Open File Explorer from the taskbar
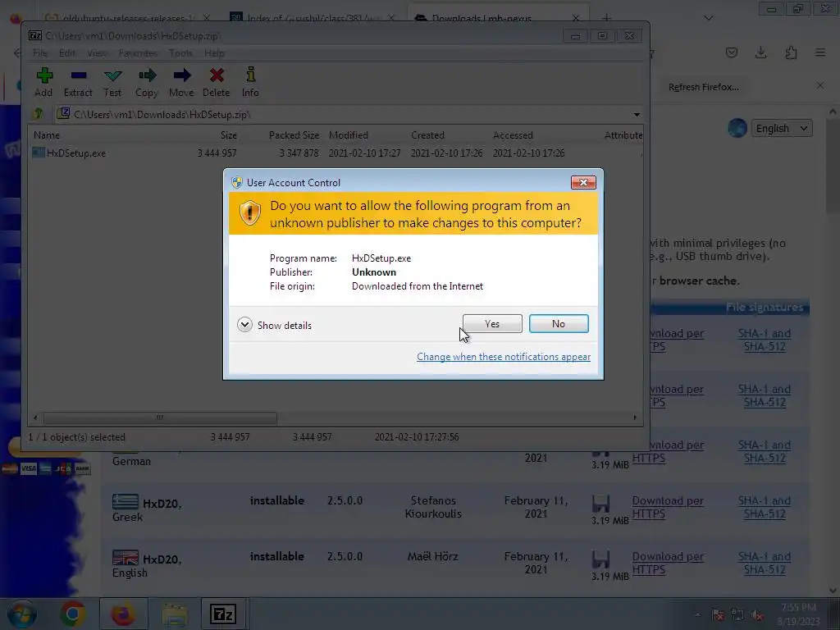This screenshot has height=630, width=840. click(x=175, y=614)
